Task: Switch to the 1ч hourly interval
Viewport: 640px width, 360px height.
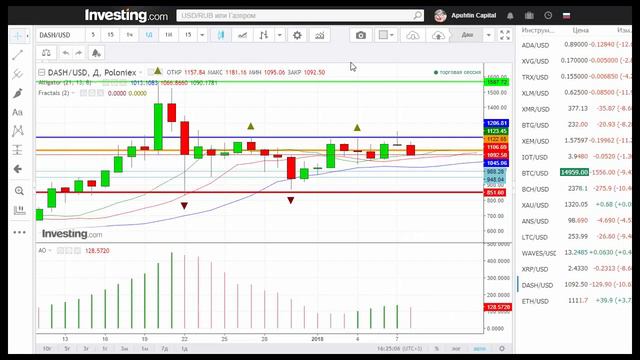Action: tap(129, 35)
